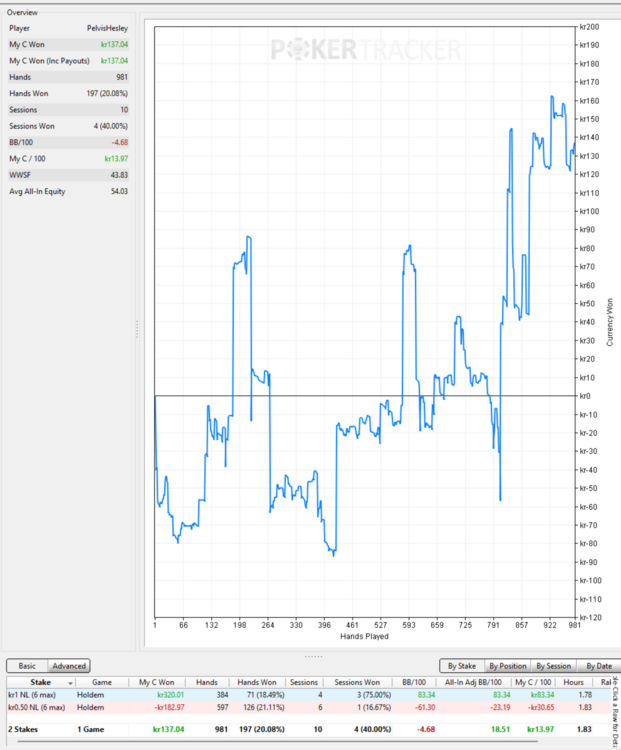Click the -23.19 All-In Adj cell
The width and height of the screenshot is (621, 750).
click(499, 707)
